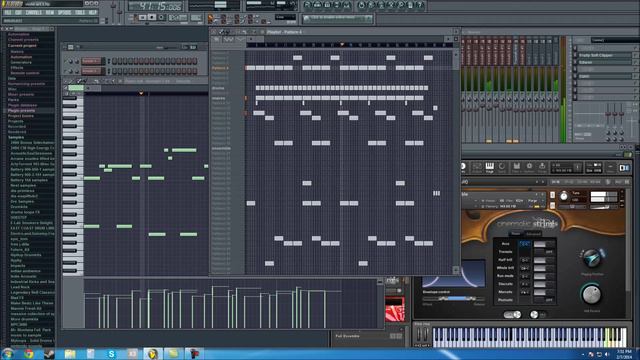
Task: Open the Project bones browser folder
Action: pos(21,116)
